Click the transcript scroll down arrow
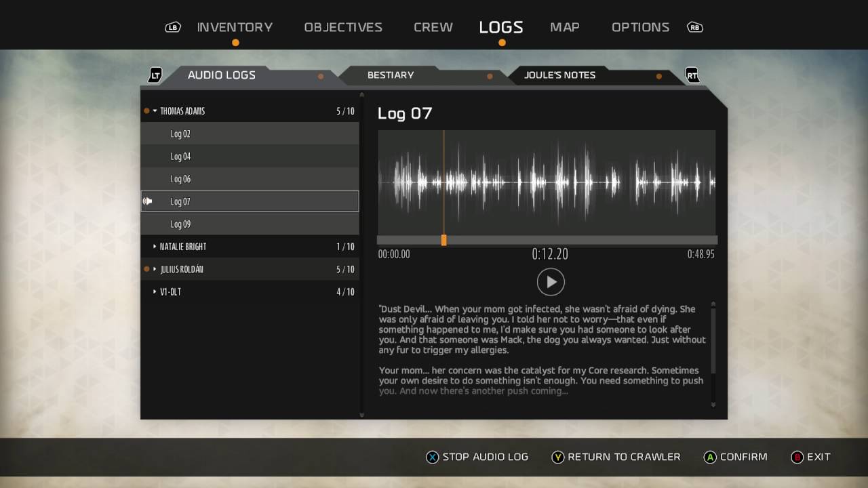The image size is (868, 488). pyautogui.click(x=713, y=405)
